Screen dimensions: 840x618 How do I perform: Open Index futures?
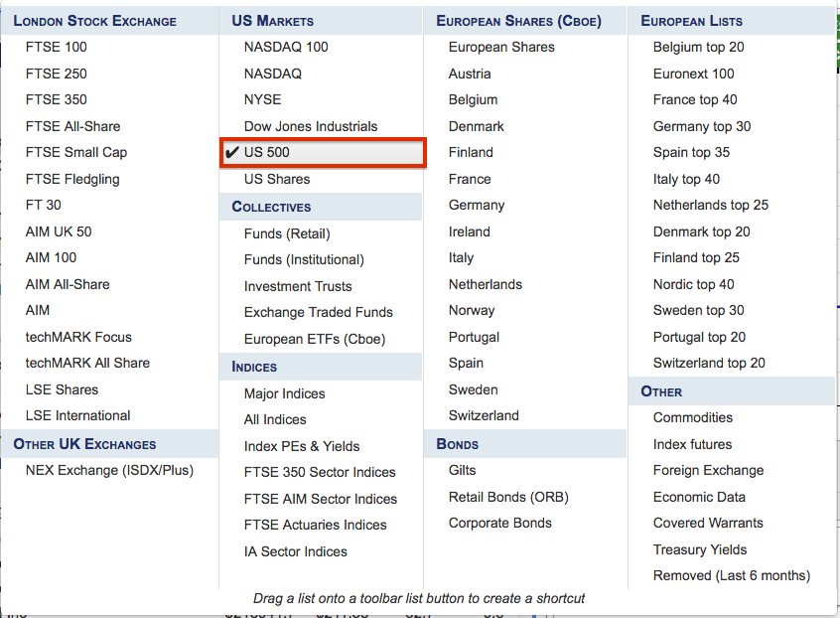pos(692,444)
